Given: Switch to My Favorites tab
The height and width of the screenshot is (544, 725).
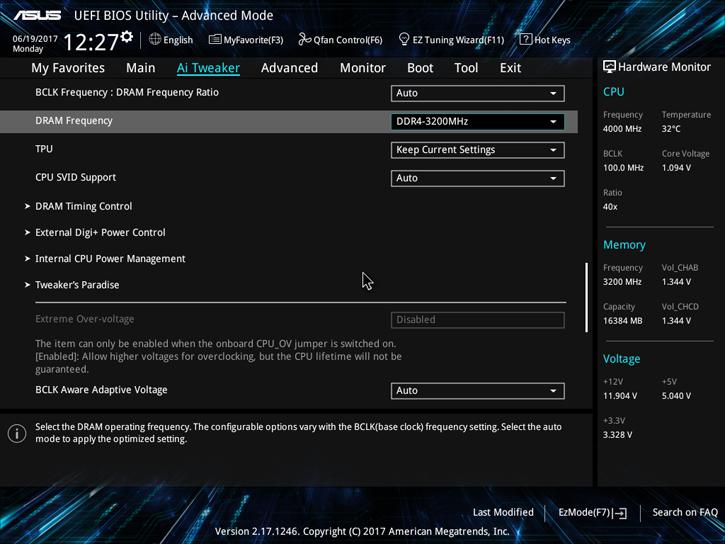Looking at the screenshot, I should pyautogui.click(x=68, y=68).
